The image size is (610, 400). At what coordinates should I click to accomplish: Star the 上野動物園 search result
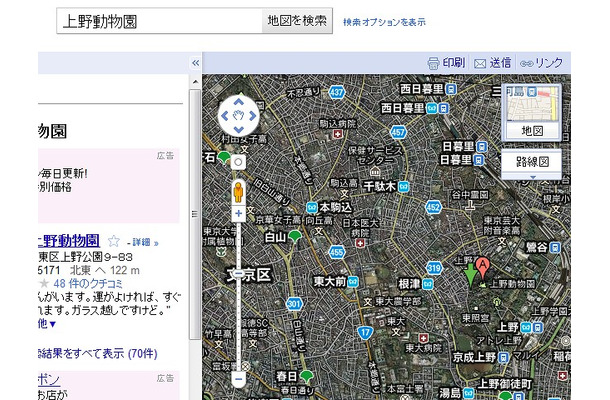(x=114, y=241)
